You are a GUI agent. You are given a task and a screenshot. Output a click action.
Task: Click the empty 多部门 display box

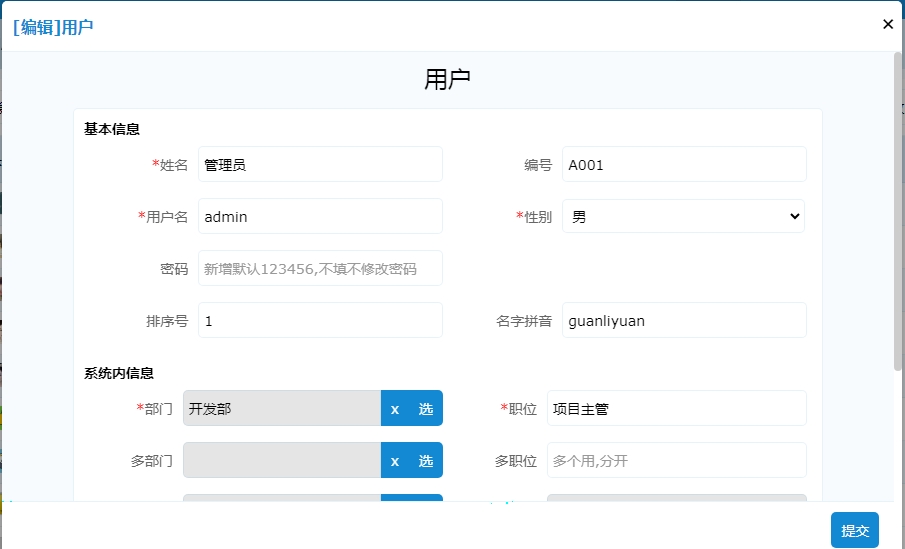click(x=282, y=461)
